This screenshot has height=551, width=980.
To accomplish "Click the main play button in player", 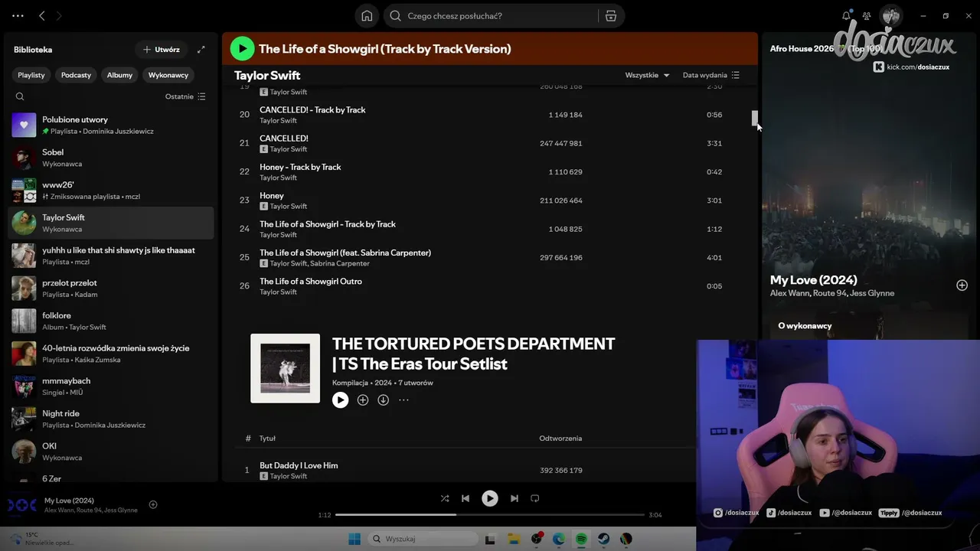I will pyautogui.click(x=490, y=498).
